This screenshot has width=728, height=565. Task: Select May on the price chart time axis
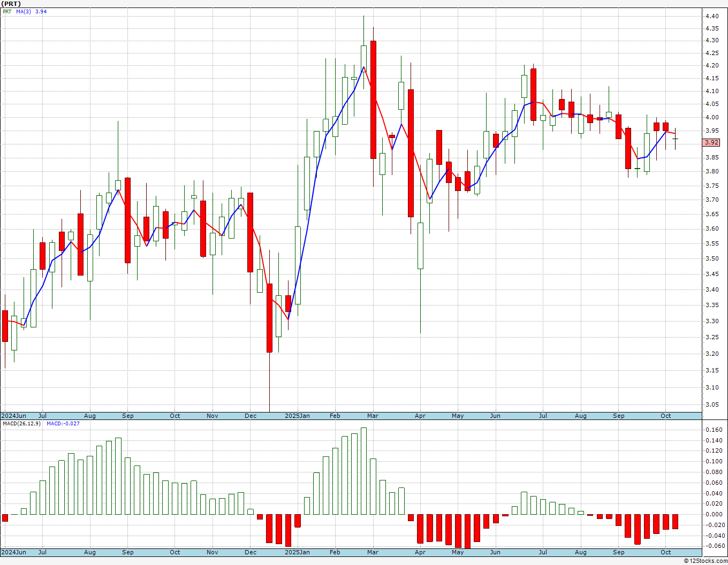458,416
